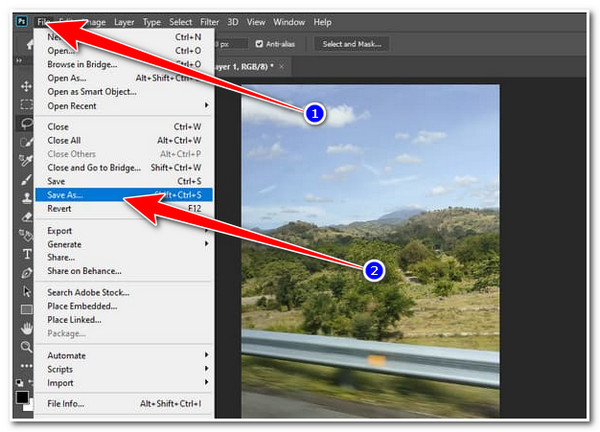Choose Close in the File menu

click(x=124, y=127)
